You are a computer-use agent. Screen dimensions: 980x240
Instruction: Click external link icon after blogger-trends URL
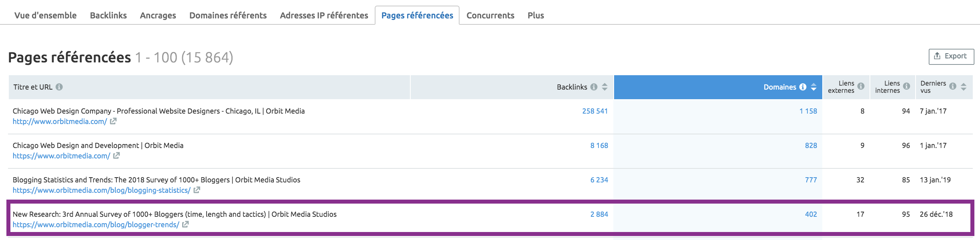185,224
